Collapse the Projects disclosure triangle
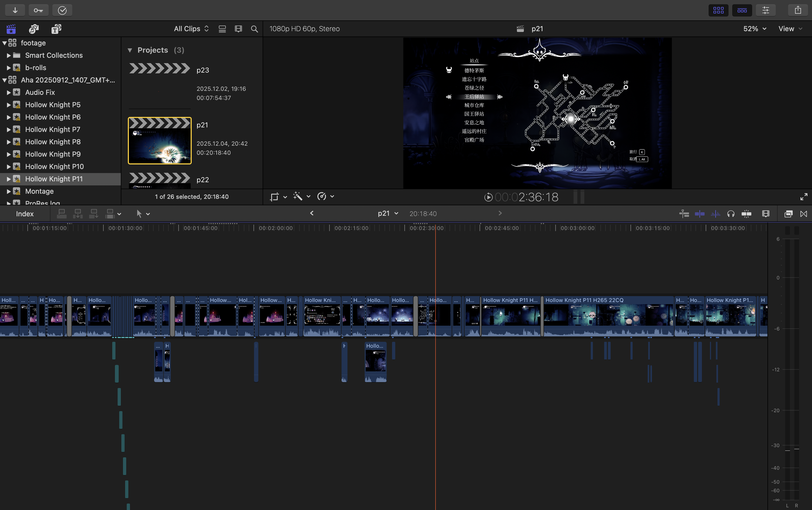This screenshot has height=510, width=812. pyautogui.click(x=130, y=50)
